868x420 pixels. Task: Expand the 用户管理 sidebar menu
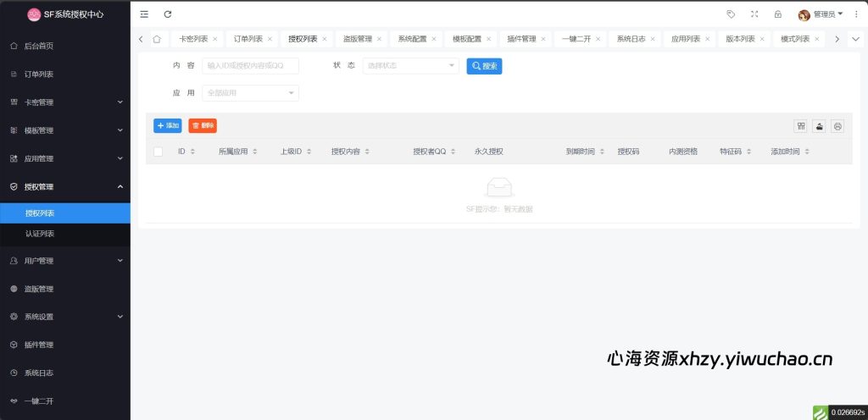click(x=65, y=260)
